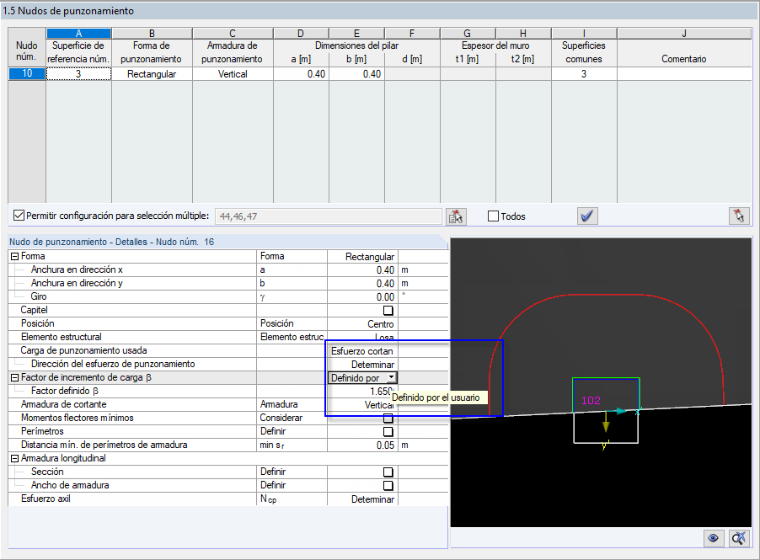The height and width of the screenshot is (560, 760).
Task: Click the eye view icon below graphic
Action: (x=713, y=538)
